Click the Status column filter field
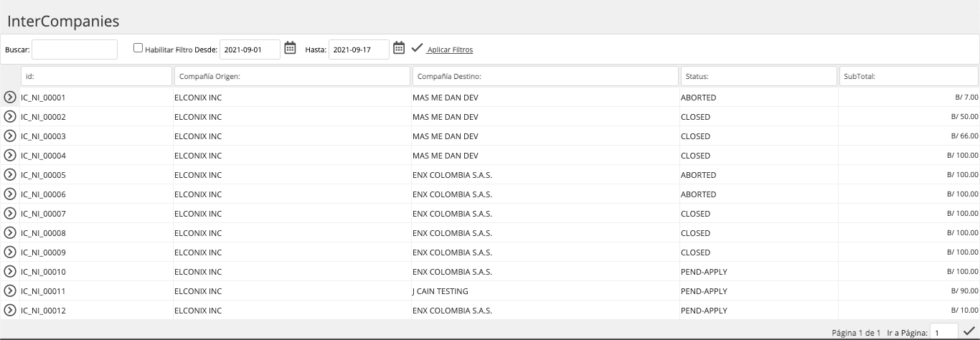This screenshot has width=980, height=340. click(x=758, y=76)
